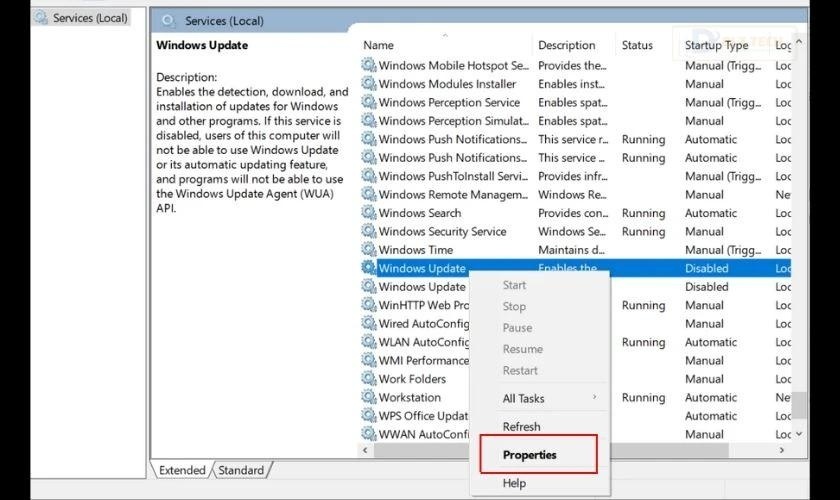The width and height of the screenshot is (840, 500).
Task: Select Windows Perception Service name
Action: (x=449, y=102)
